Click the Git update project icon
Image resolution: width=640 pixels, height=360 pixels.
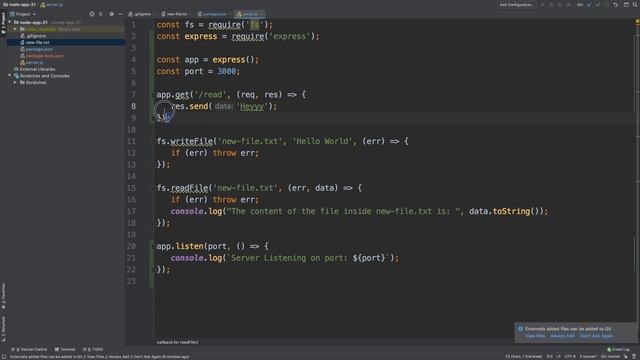point(589,4)
